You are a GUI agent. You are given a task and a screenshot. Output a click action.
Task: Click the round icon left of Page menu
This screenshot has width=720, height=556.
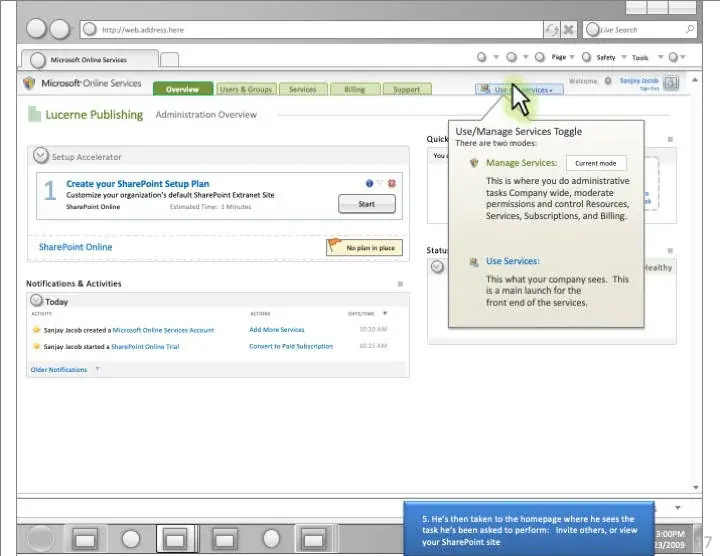(540, 57)
